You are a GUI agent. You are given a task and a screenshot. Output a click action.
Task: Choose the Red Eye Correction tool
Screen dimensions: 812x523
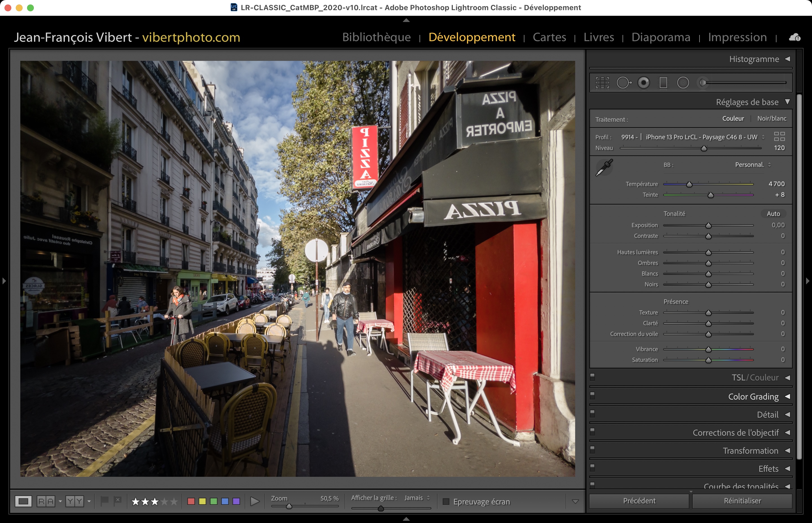643,83
